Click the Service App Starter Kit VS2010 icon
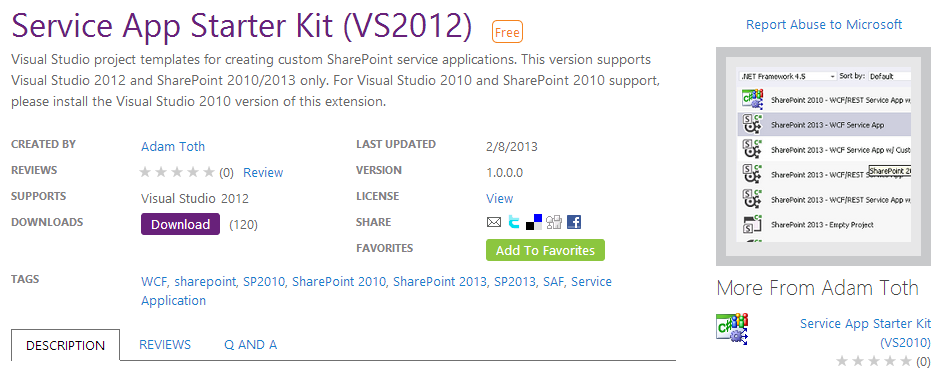This screenshot has height=377, width=940. (733, 328)
